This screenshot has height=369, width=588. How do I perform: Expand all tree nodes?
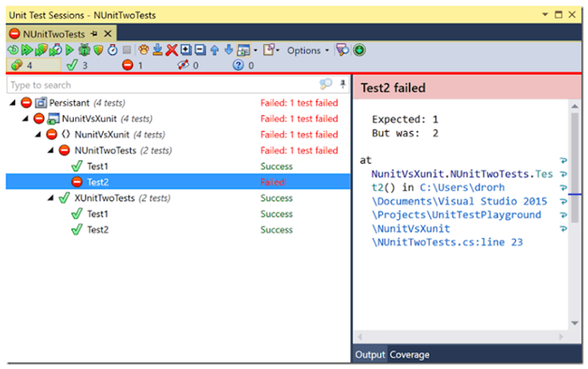186,50
